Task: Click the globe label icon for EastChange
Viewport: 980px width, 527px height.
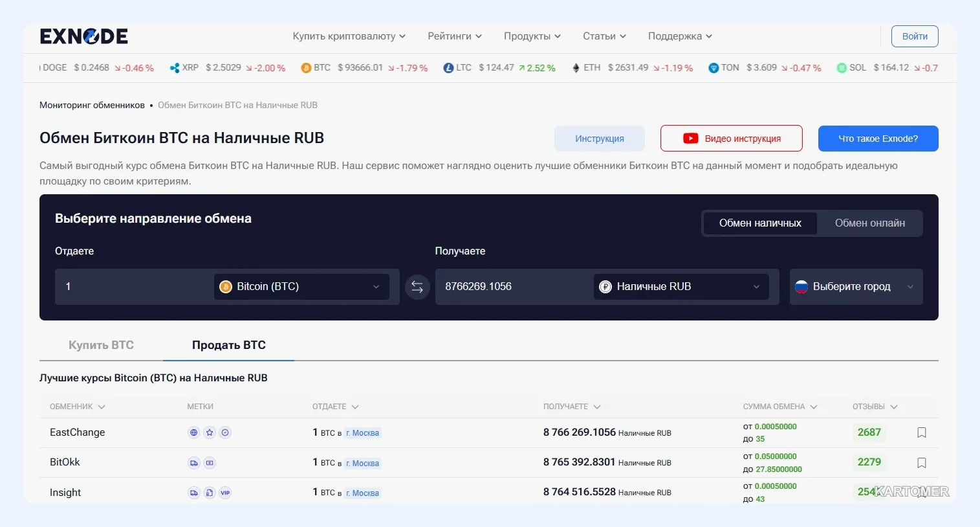Action: point(193,432)
